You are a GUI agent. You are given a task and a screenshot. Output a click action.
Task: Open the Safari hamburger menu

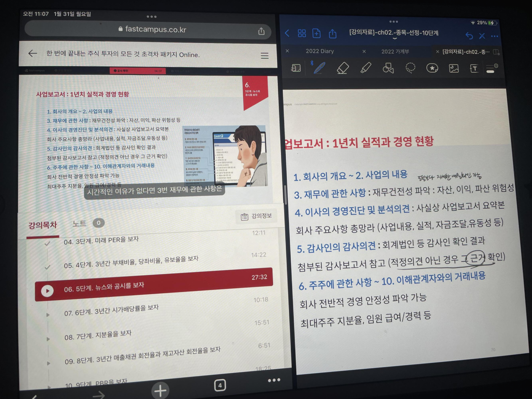264,56
